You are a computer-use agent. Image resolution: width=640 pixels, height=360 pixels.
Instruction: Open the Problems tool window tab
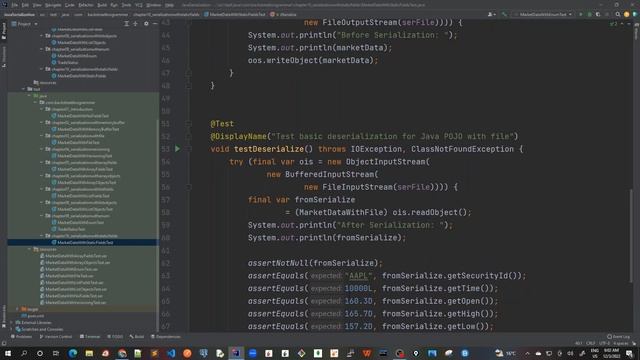point(21,337)
